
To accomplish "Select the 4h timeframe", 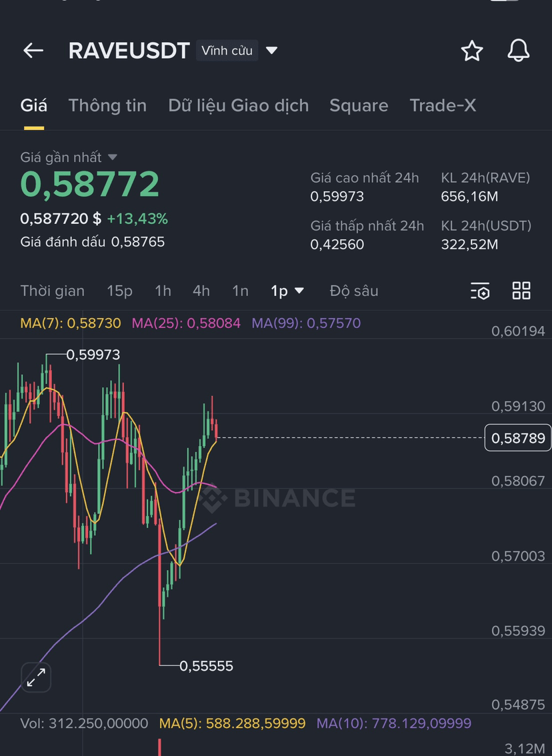I will 201,291.
